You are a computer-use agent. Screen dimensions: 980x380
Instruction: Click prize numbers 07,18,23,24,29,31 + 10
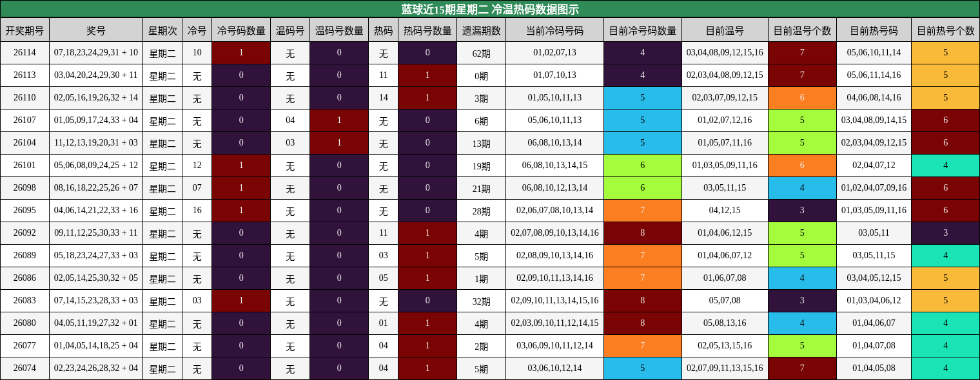[96, 53]
